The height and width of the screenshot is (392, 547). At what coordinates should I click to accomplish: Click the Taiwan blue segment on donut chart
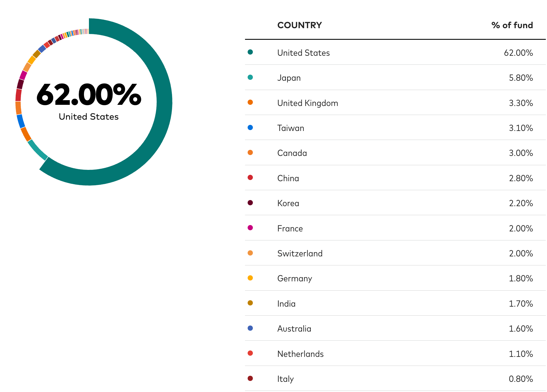(21, 121)
